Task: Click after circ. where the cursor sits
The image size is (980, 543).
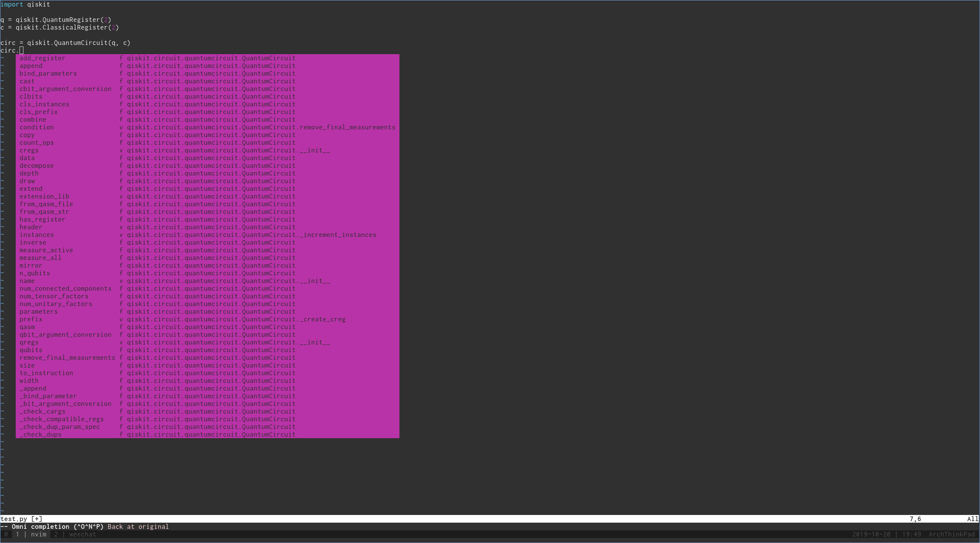Action: coord(22,50)
